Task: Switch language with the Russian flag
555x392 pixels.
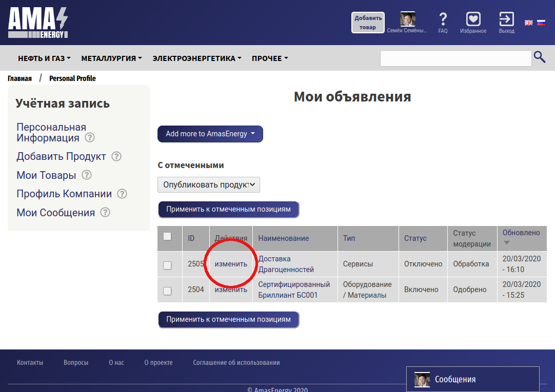Action: click(541, 23)
